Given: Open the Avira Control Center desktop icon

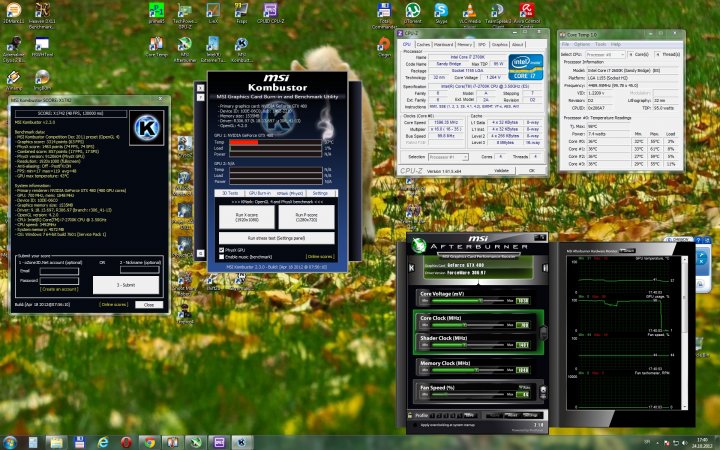Looking at the screenshot, I should 527,14.
